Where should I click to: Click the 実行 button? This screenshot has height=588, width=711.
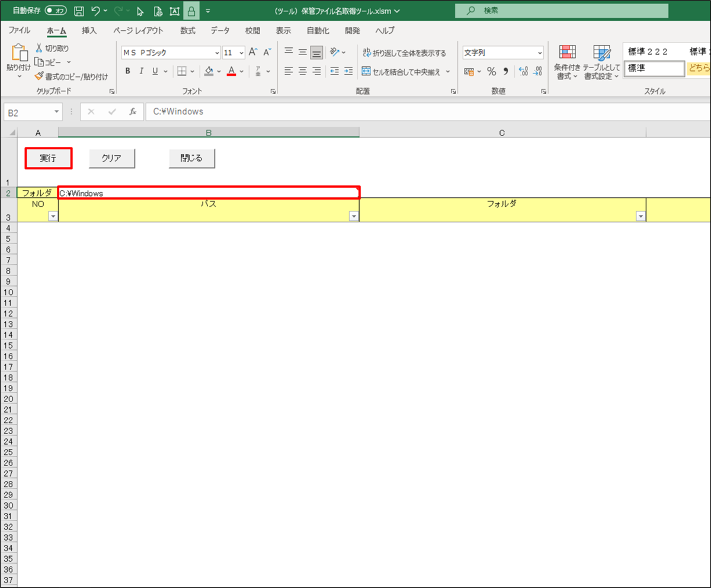49,158
